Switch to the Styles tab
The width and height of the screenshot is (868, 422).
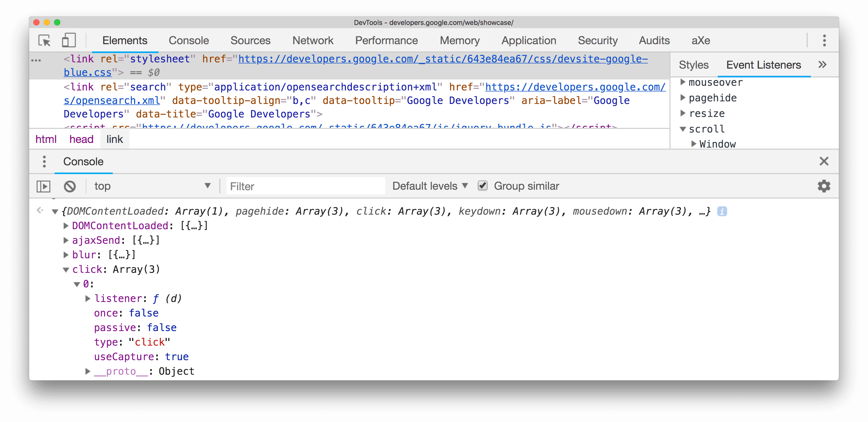coord(694,65)
